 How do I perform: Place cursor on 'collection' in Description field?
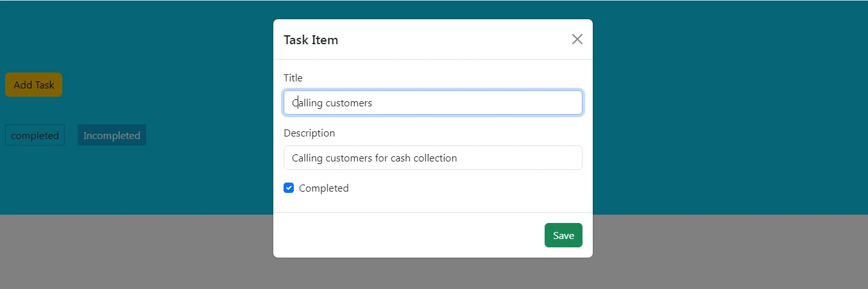tap(433, 158)
